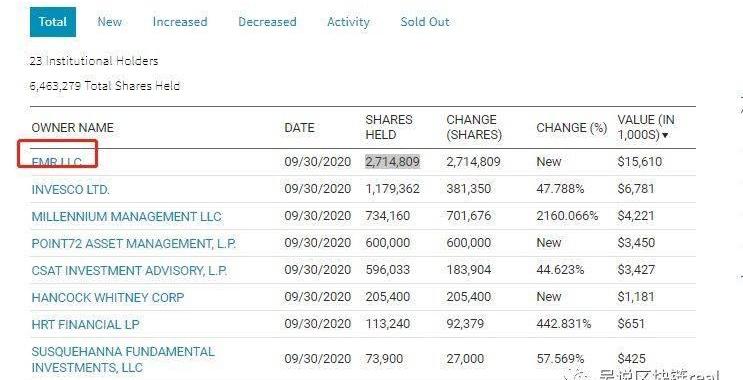The height and width of the screenshot is (380, 743).
Task: Click the sort arrow on Value column
Action: 665,136
